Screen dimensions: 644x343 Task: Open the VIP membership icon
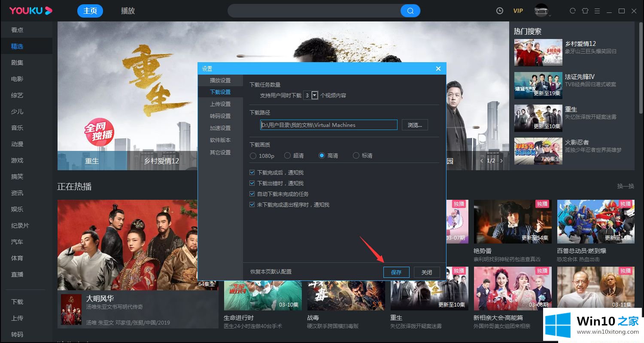tap(518, 11)
